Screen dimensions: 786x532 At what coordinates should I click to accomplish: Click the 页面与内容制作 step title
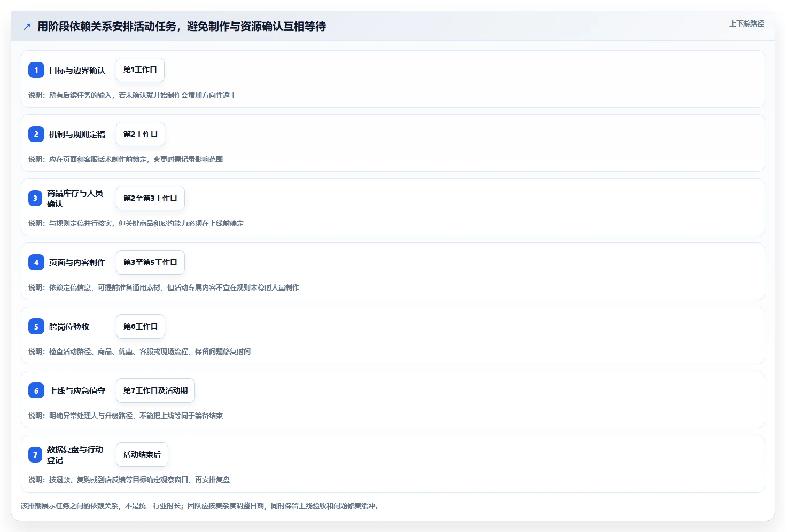click(77, 262)
